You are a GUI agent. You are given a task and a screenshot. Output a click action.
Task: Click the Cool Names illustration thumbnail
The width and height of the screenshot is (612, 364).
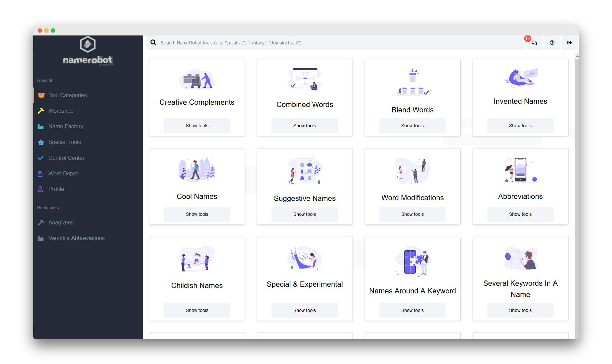point(197,170)
